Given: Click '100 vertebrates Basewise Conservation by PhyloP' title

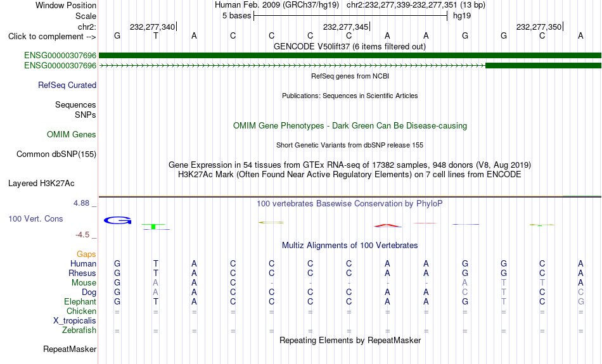Looking at the screenshot, I should coord(350,204).
